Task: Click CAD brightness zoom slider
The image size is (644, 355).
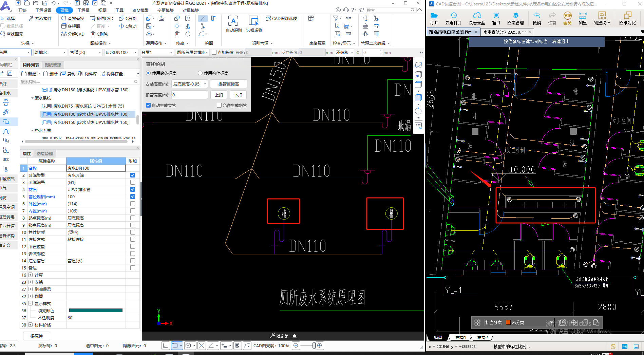Action: coord(314,345)
